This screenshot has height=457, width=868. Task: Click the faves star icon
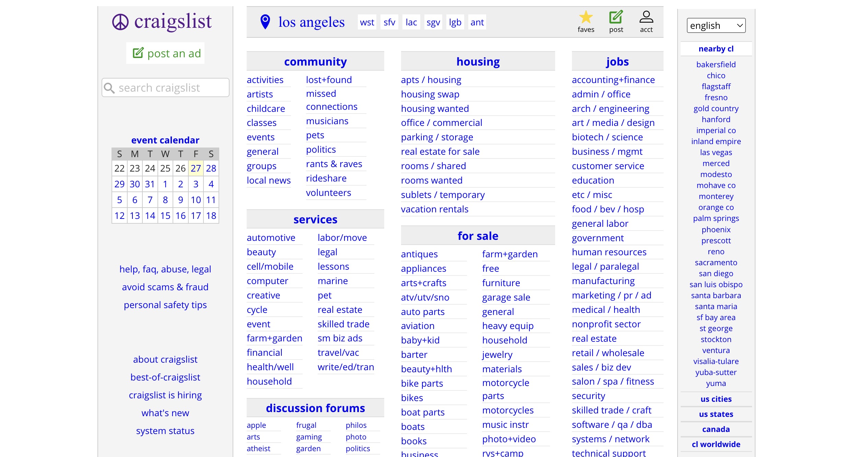pyautogui.click(x=586, y=17)
